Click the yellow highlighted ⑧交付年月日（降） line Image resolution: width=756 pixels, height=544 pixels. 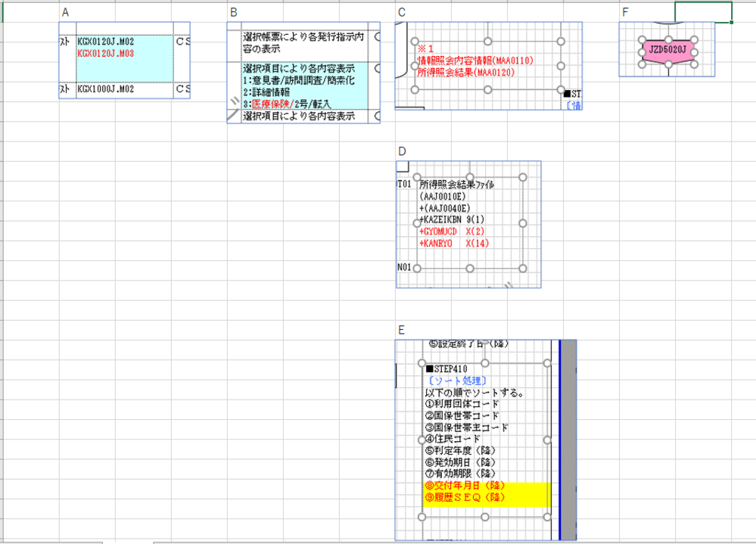465,486
